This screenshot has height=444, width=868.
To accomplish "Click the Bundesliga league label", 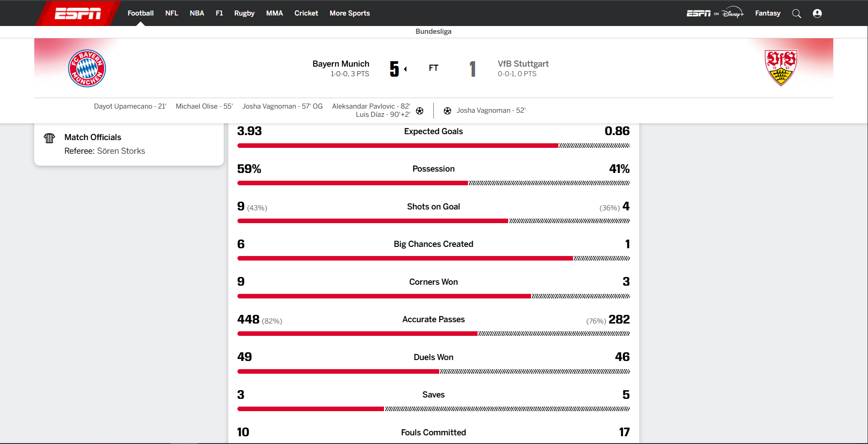I will [433, 31].
